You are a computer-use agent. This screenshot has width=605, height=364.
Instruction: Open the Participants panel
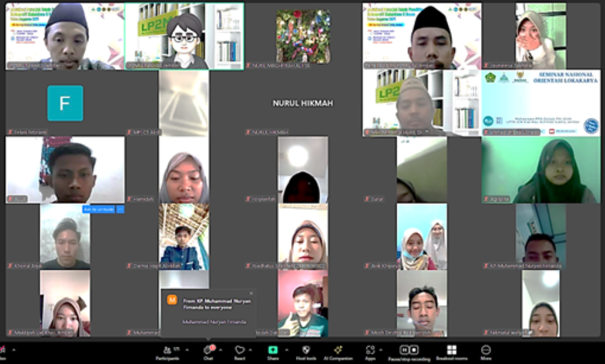(167, 350)
